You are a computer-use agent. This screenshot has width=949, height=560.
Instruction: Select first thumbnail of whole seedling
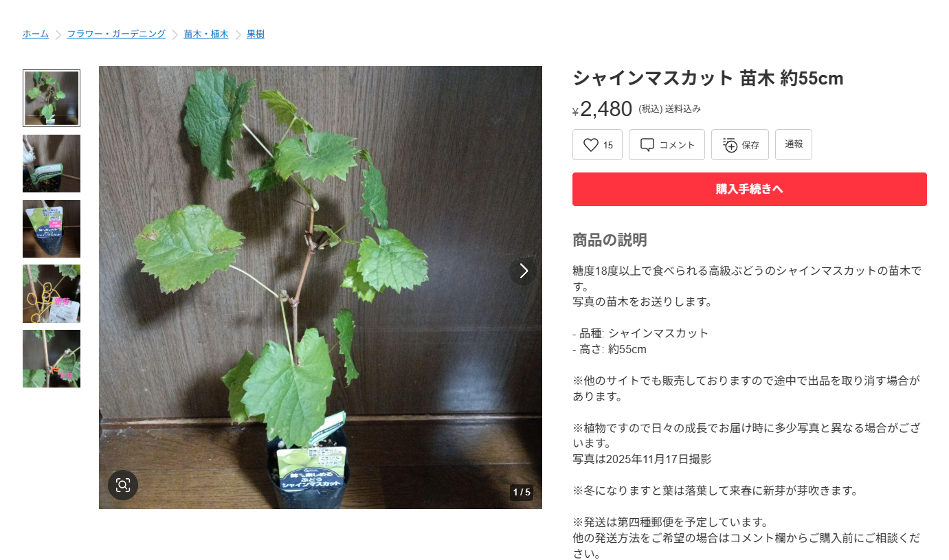click(x=52, y=98)
